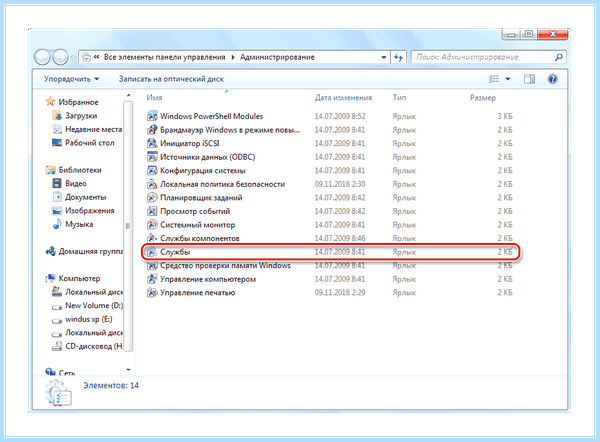Image resolution: width=600 pixels, height=442 pixels.
Task: Open the Windows PowerShell Modules shortcut icon
Action: [x=152, y=116]
